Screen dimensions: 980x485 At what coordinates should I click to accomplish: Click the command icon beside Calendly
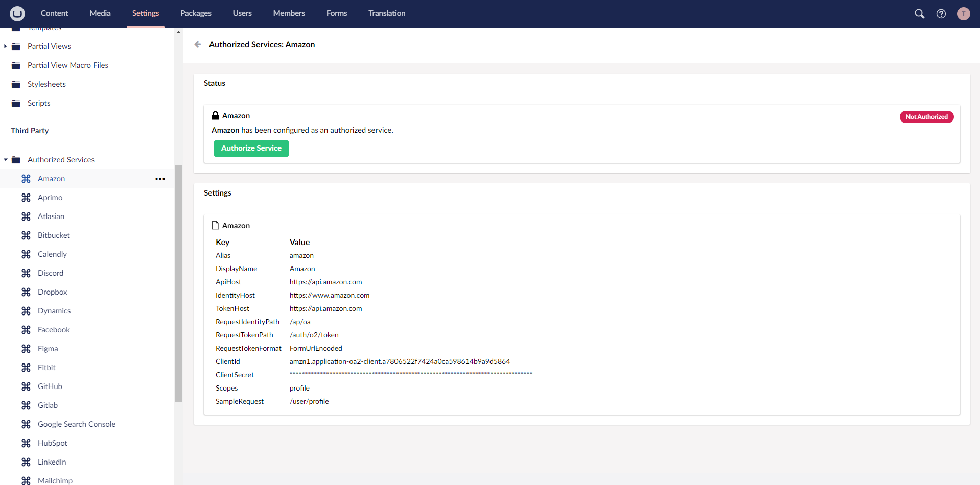[x=26, y=254]
